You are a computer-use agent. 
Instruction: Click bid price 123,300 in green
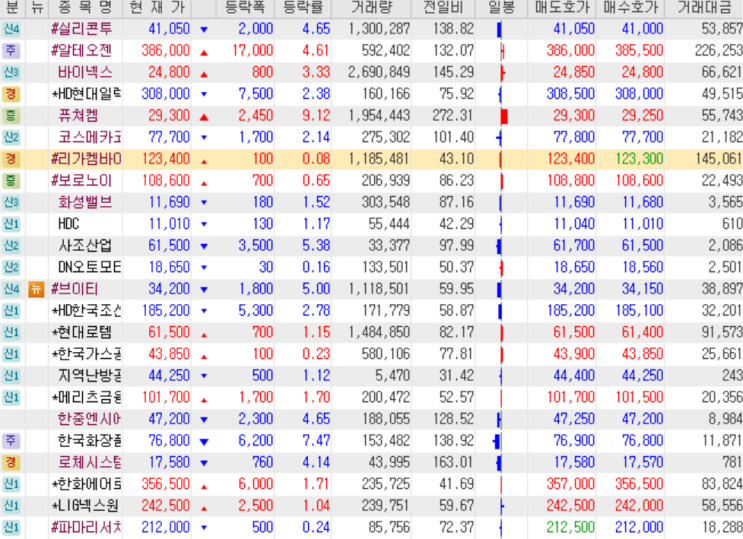pos(639,159)
